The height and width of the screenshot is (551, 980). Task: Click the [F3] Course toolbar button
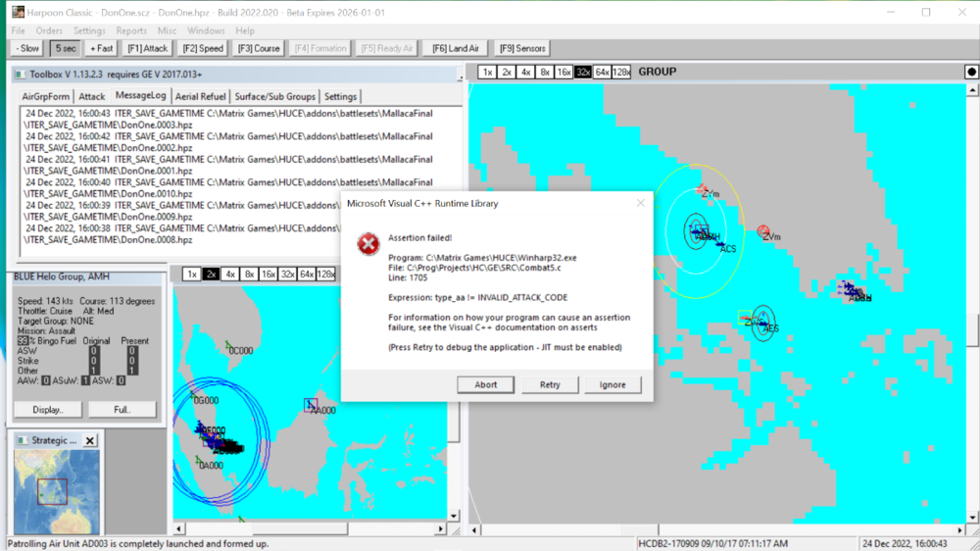pyautogui.click(x=258, y=48)
